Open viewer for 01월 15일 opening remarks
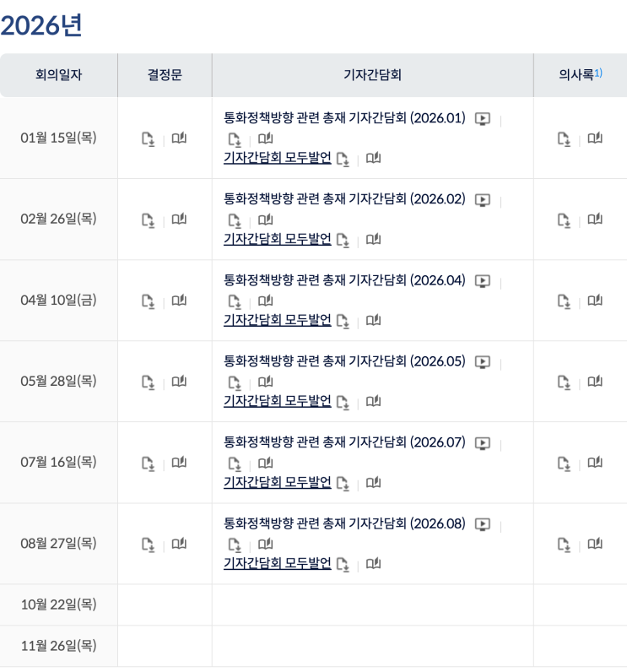The image size is (627, 672). point(374,158)
